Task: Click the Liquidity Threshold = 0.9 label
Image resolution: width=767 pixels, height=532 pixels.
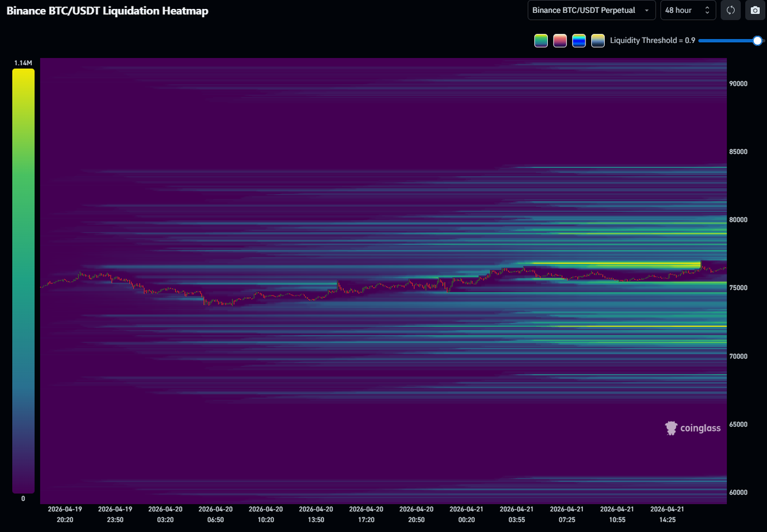Action: pos(653,41)
